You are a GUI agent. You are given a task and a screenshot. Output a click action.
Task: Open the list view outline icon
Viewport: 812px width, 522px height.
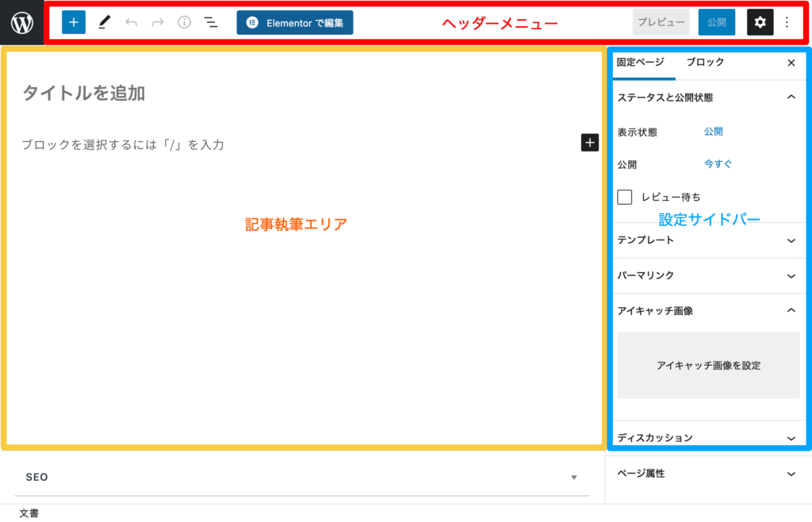coord(211,22)
